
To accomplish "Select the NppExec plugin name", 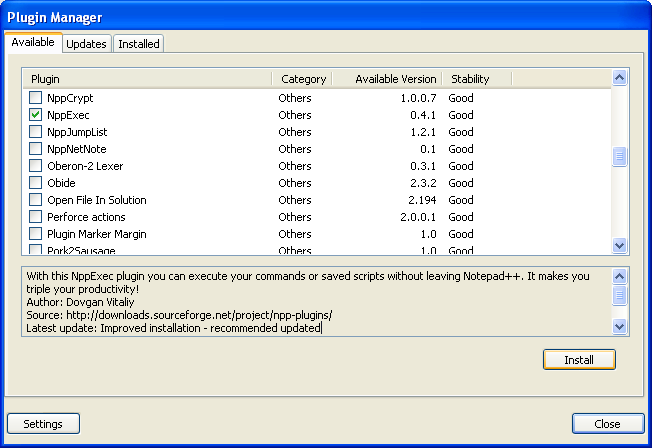I will coord(68,115).
